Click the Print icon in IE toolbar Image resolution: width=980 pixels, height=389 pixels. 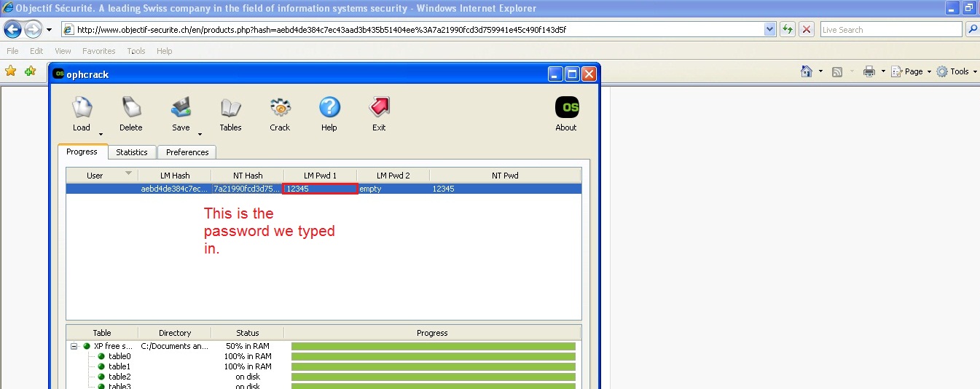tap(869, 71)
